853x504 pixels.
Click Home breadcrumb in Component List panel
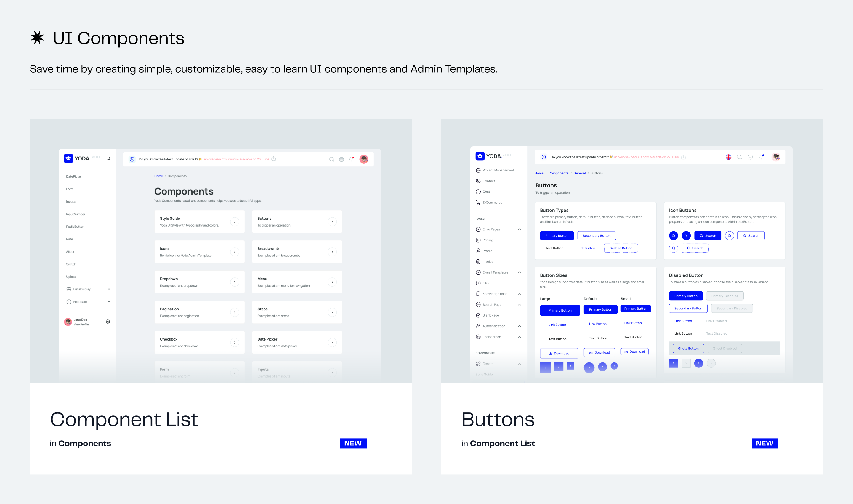[x=158, y=176]
